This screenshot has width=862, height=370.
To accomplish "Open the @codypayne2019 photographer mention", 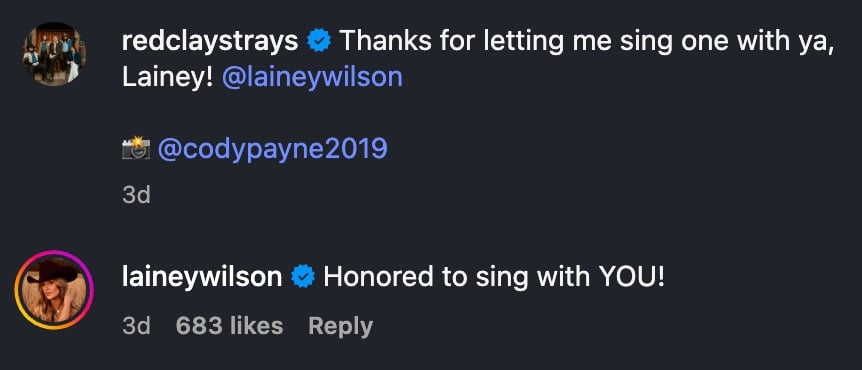I will click(273, 149).
